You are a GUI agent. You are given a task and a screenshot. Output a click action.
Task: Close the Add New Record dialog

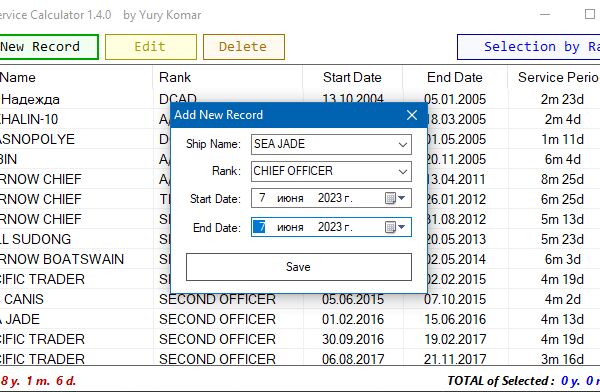pyautogui.click(x=412, y=115)
